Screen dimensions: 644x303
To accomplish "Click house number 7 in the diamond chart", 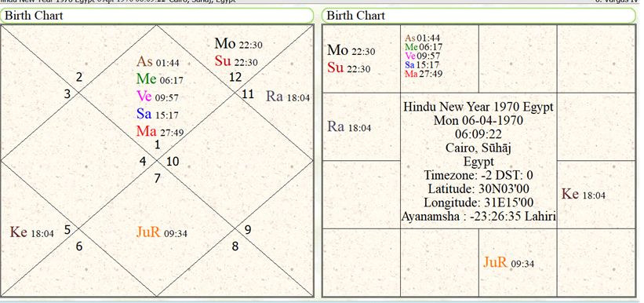I will (158, 178).
